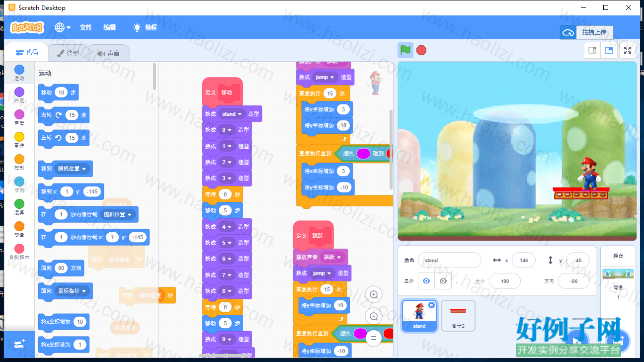The width and height of the screenshot is (644, 362).
Task: Open the language globe menu
Action: (x=63, y=27)
